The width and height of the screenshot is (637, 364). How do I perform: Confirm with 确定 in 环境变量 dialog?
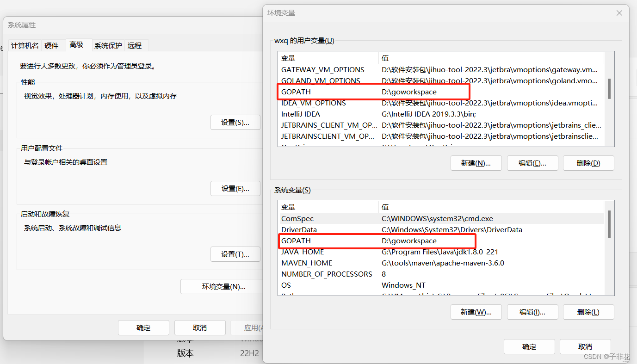tap(529, 346)
